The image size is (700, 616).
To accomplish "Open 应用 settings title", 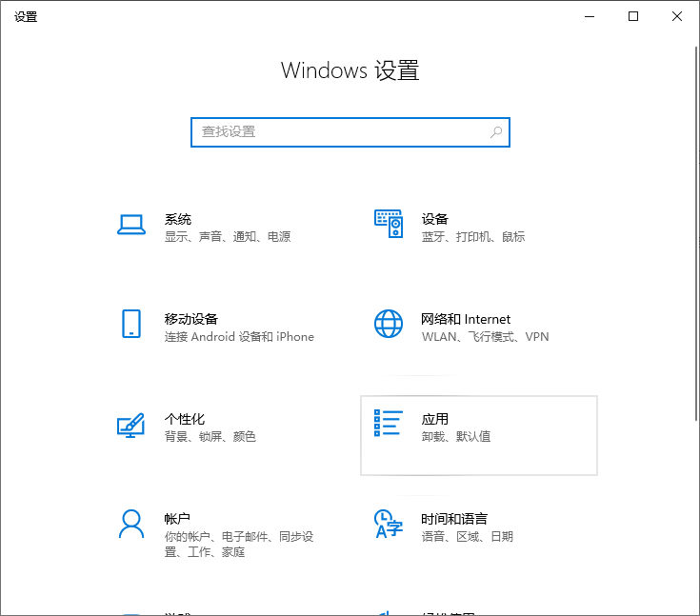I will tap(435, 419).
